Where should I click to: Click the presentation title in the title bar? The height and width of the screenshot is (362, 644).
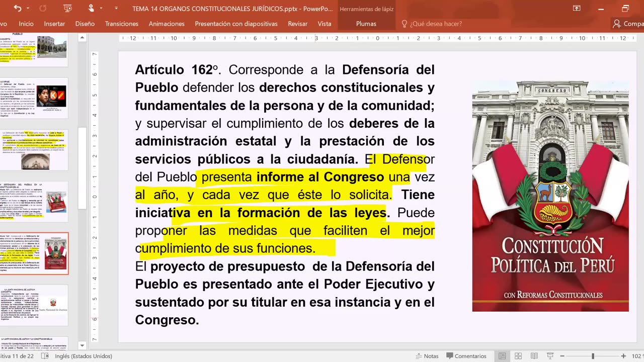(232, 9)
